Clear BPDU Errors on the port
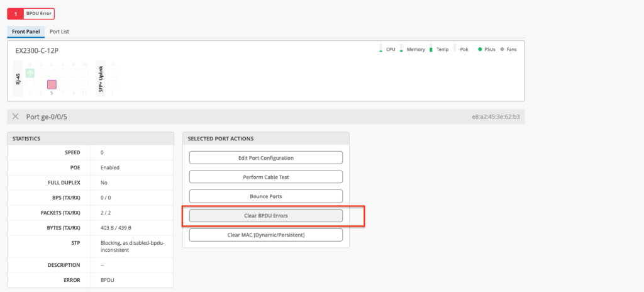 (265, 215)
